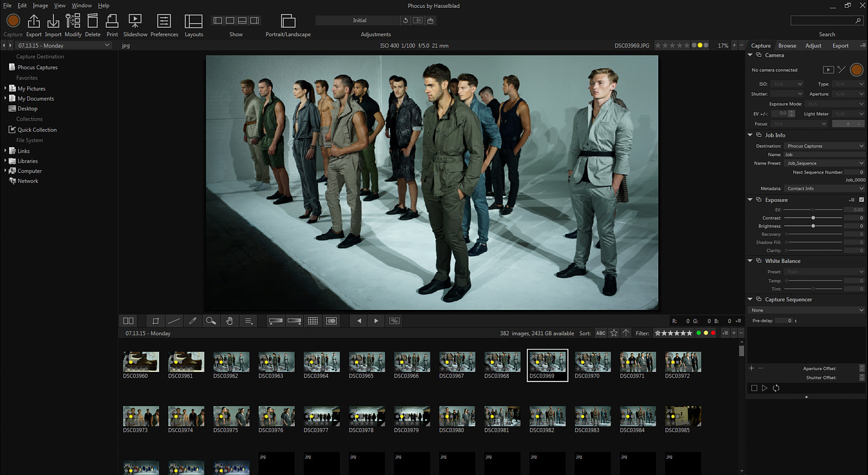This screenshot has width=868, height=475.
Task: Select the hand pan tool
Action: click(229, 321)
